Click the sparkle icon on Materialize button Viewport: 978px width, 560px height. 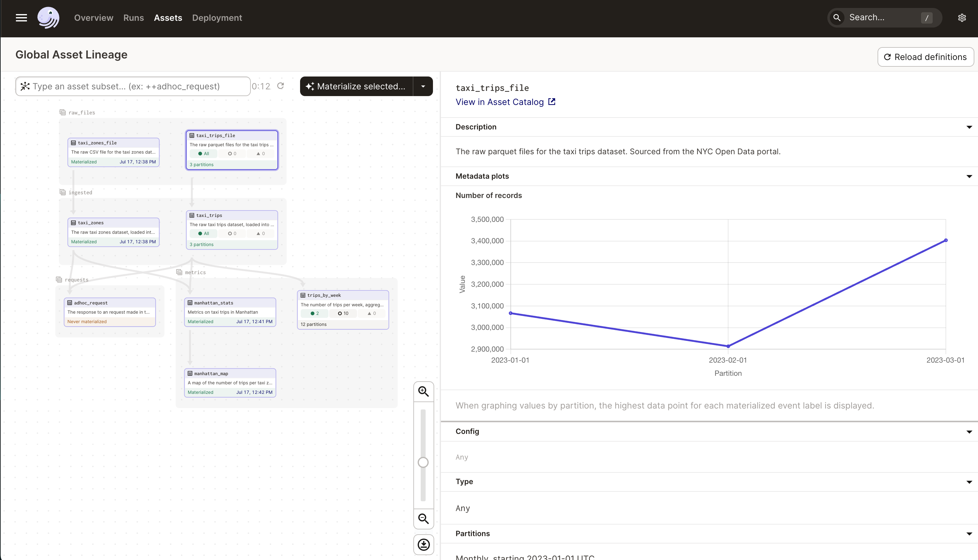[310, 86]
